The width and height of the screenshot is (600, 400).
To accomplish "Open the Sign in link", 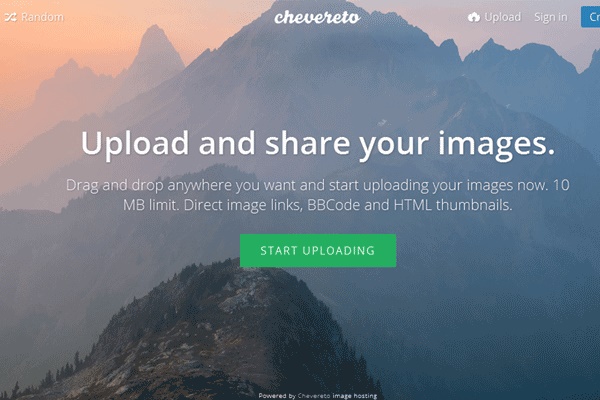I will coord(551,17).
